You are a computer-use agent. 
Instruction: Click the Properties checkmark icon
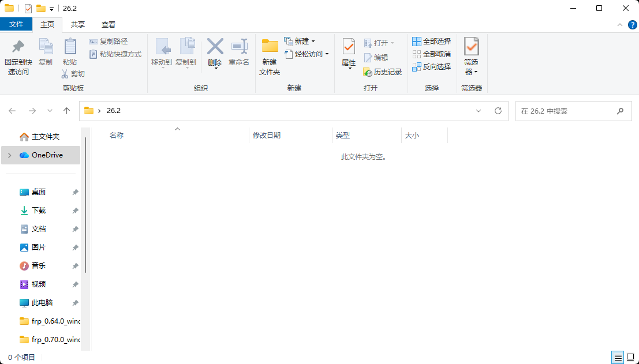(349, 47)
